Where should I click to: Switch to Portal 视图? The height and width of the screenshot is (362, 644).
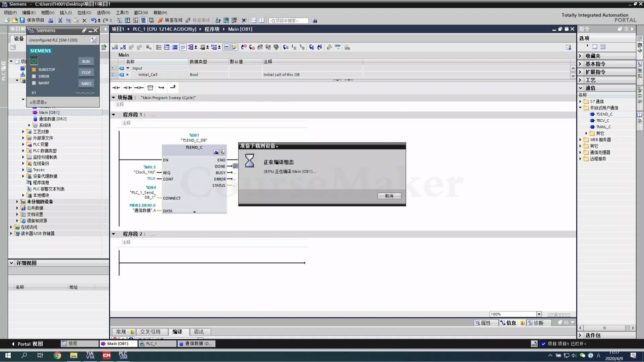pyautogui.click(x=27, y=344)
